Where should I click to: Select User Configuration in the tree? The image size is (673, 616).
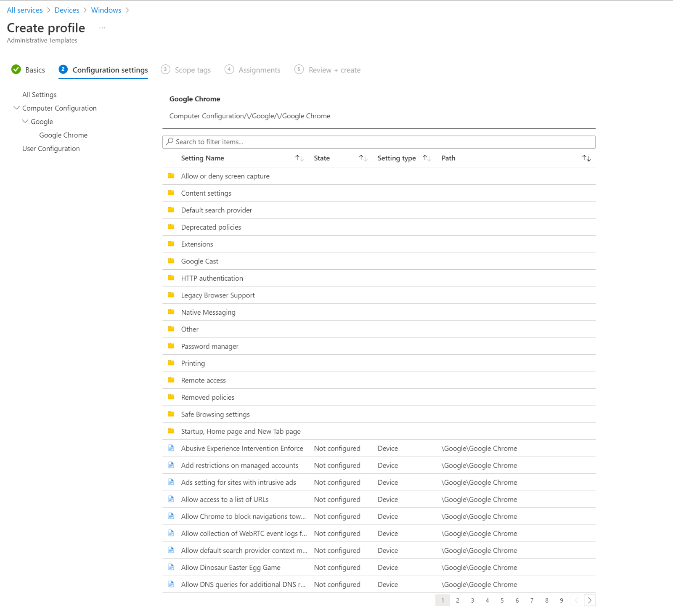click(x=51, y=149)
